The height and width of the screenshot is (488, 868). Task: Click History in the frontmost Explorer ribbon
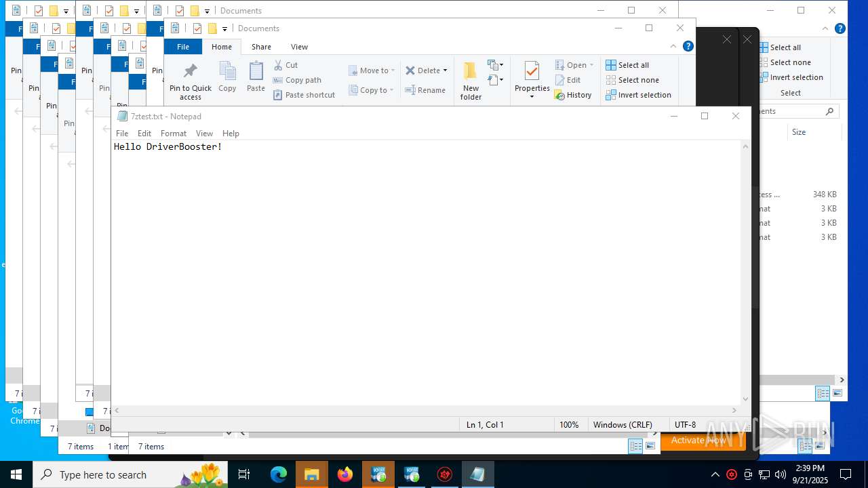tap(573, 95)
